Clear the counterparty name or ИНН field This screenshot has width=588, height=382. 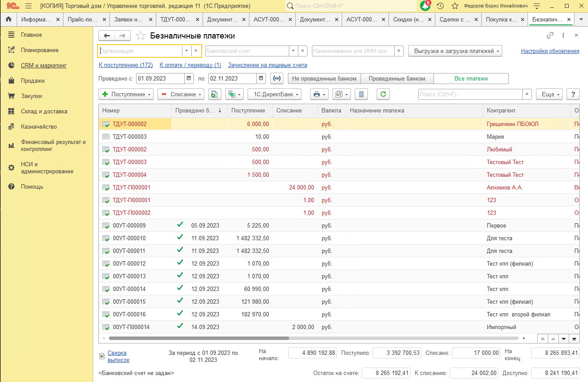click(399, 51)
